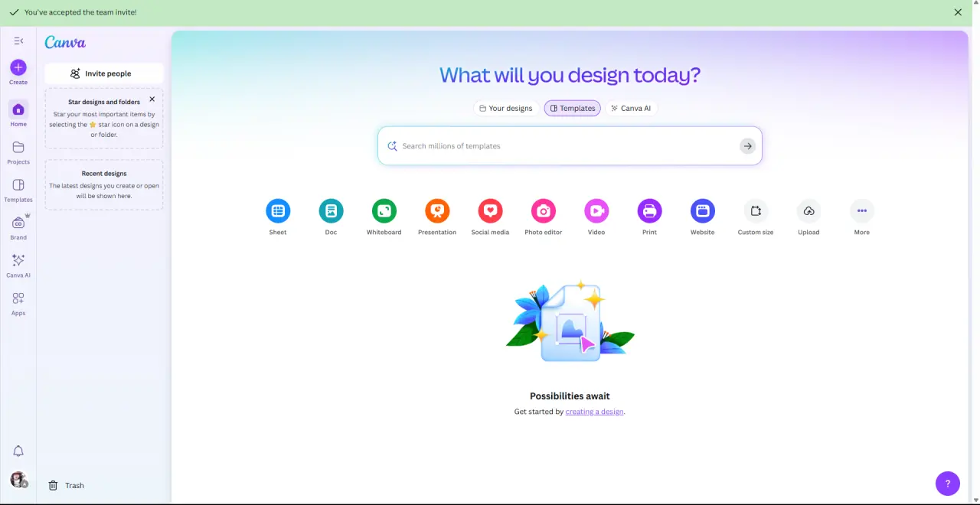The image size is (980, 505).
Task: Create a new Whiteboard
Action: (384, 217)
